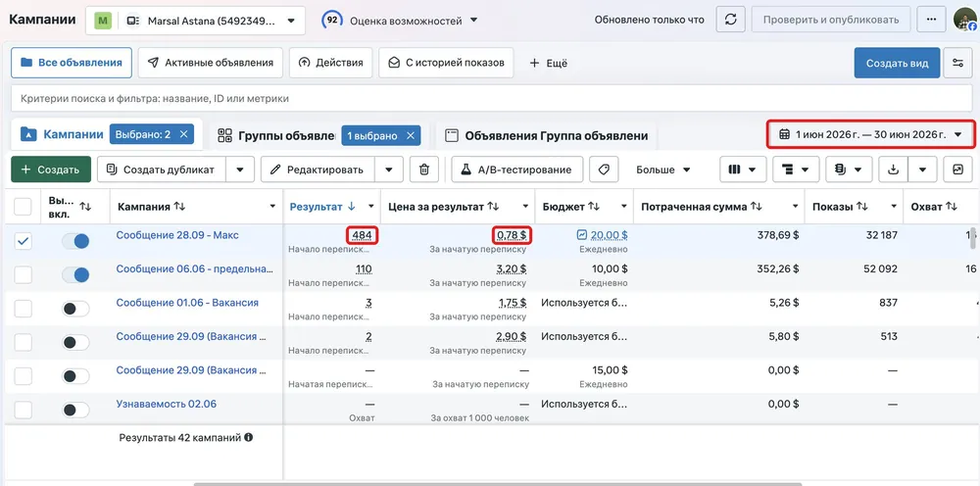Viewport: 980px width, 486px height.
Task: Click the trash delete icon
Action: (424, 170)
